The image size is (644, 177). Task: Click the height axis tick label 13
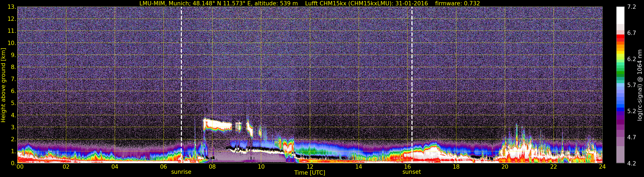coord(12,7)
